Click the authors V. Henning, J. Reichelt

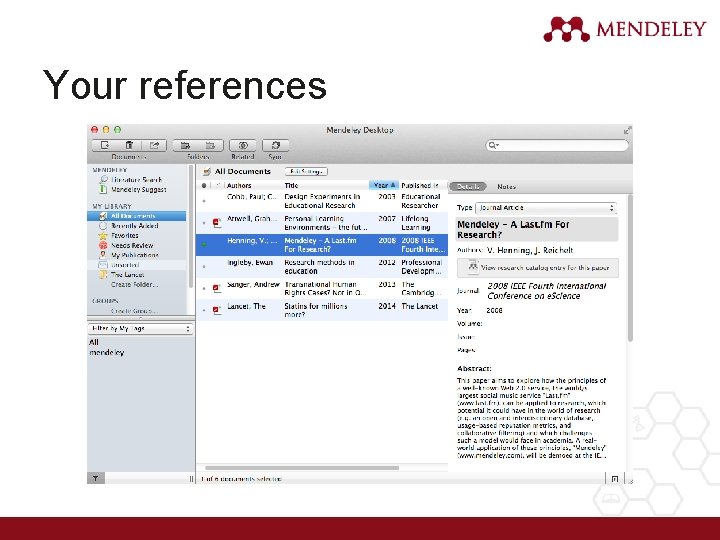pos(529,250)
